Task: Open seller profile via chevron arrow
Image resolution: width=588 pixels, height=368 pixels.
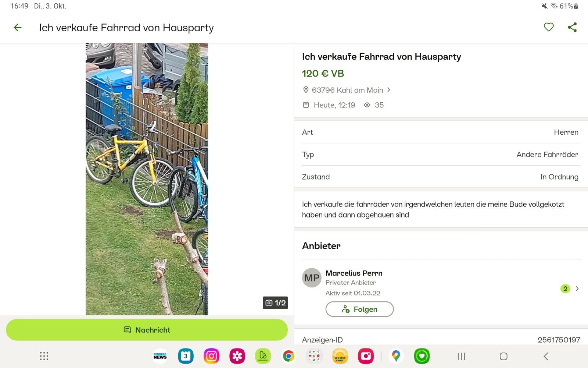Action: [x=577, y=289]
